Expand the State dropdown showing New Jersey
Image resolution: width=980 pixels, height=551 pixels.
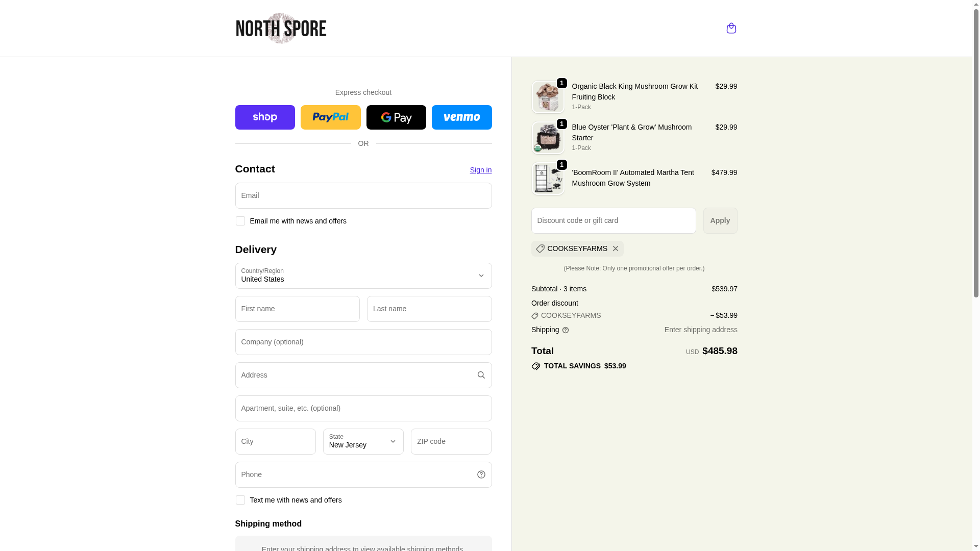pos(363,441)
